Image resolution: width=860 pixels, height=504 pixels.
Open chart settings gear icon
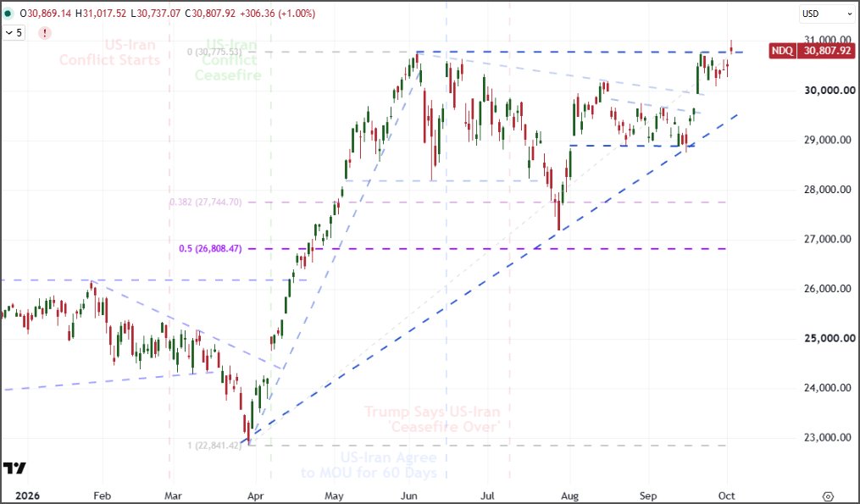pyautogui.click(x=829, y=496)
